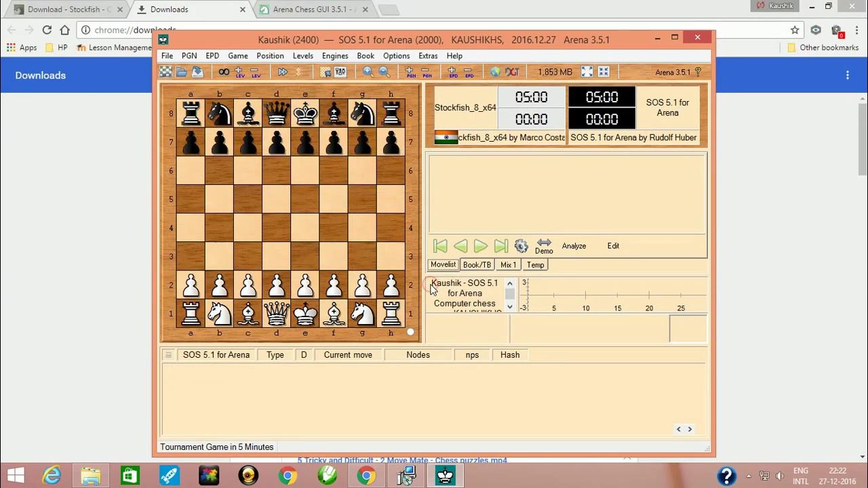Click the zoom in magnifier icon
Image resolution: width=868 pixels, height=488 pixels.
368,72
